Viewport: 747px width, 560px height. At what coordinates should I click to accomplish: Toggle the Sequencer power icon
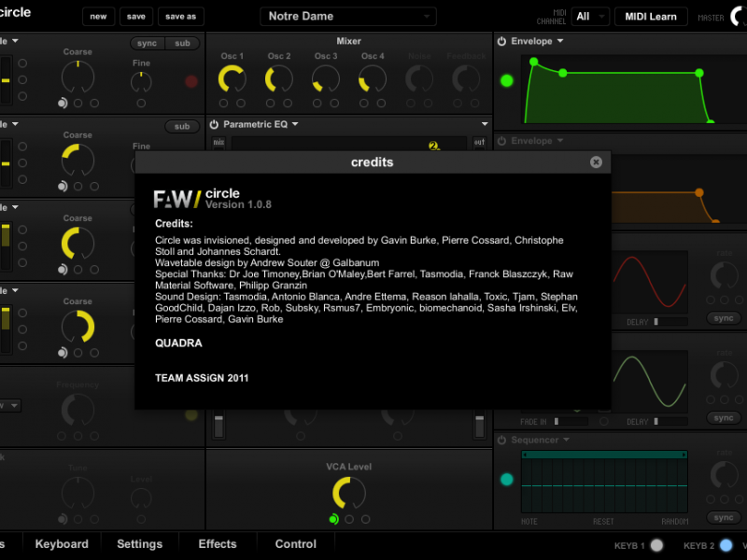point(501,440)
